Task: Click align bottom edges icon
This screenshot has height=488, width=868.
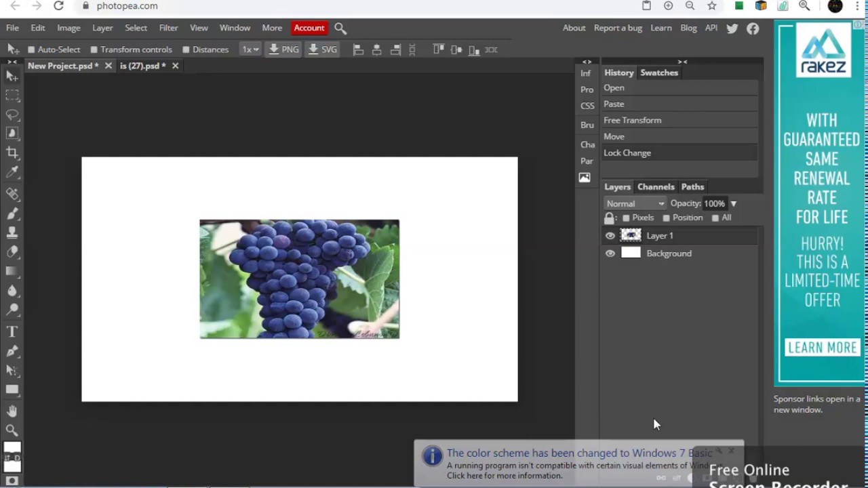Action: click(474, 49)
